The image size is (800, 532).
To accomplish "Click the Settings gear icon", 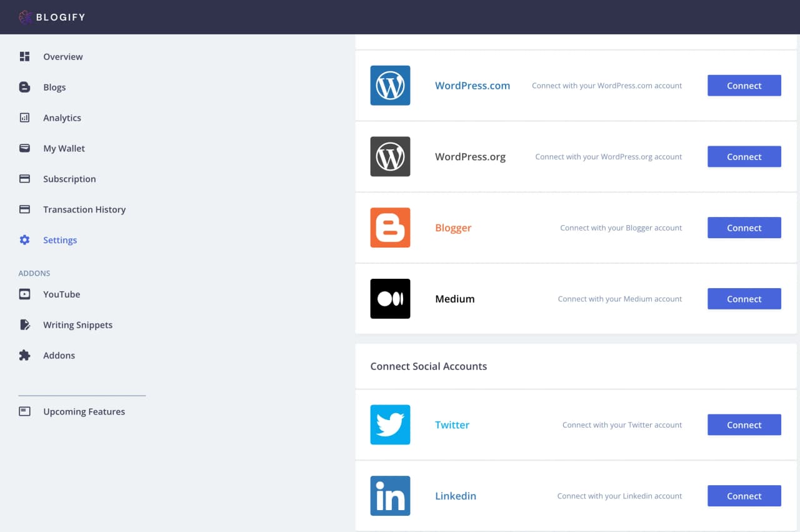I will click(24, 239).
